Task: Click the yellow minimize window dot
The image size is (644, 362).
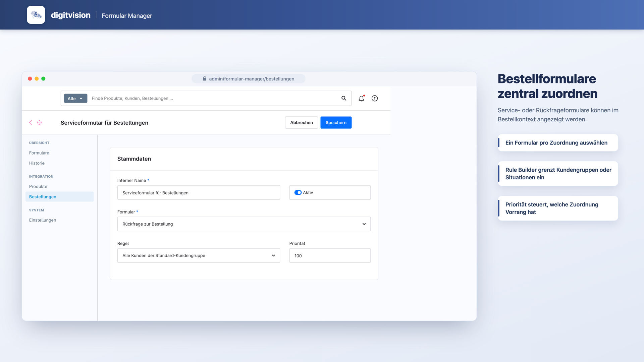Action: click(37, 79)
